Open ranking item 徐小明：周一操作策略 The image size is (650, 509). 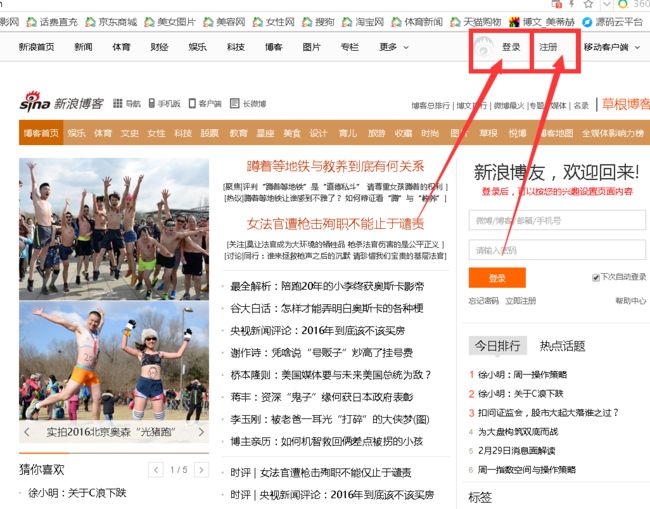click(x=522, y=375)
